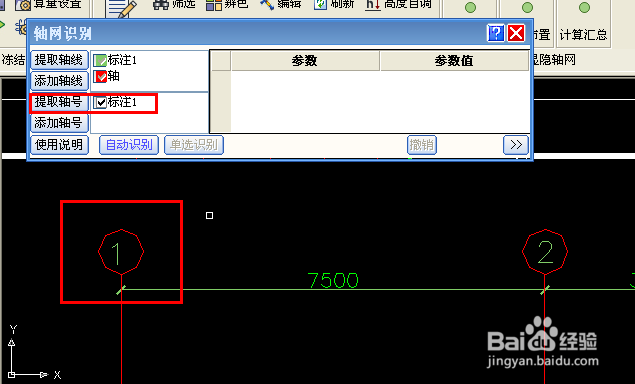Viewport: 635px width, 384px height.
Task: Click the 显隐轴网 toolbar item
Action: coord(554,60)
